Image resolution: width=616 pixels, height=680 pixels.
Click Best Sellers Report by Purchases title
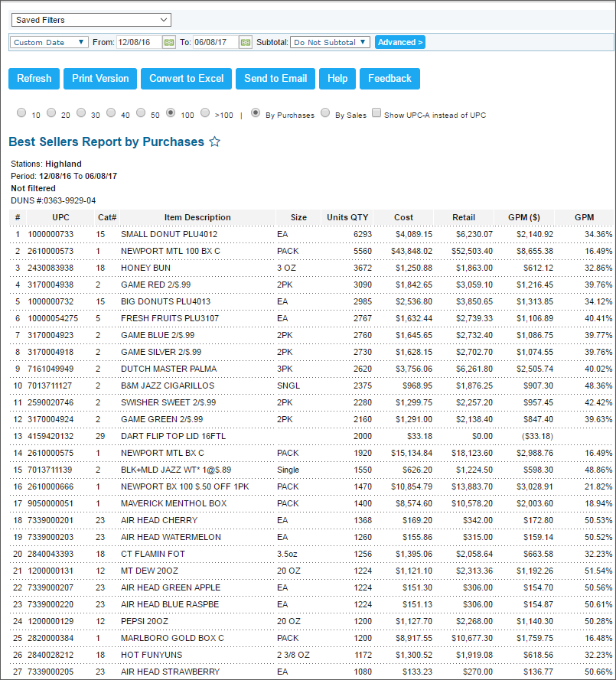pyautogui.click(x=106, y=142)
